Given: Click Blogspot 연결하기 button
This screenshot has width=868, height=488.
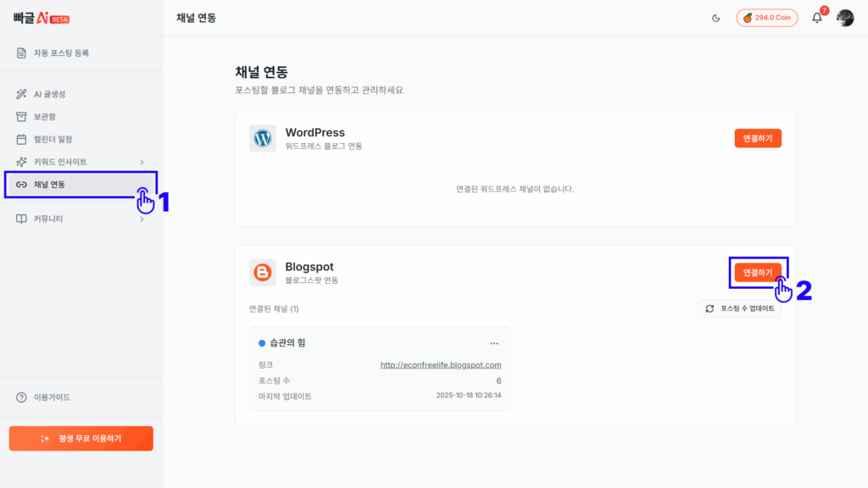Looking at the screenshot, I should pos(758,273).
